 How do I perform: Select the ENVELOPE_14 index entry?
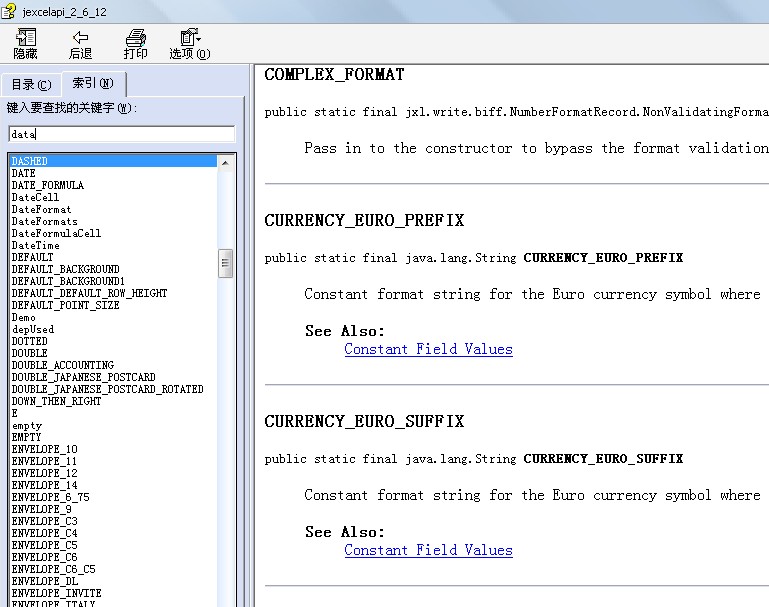coord(45,485)
